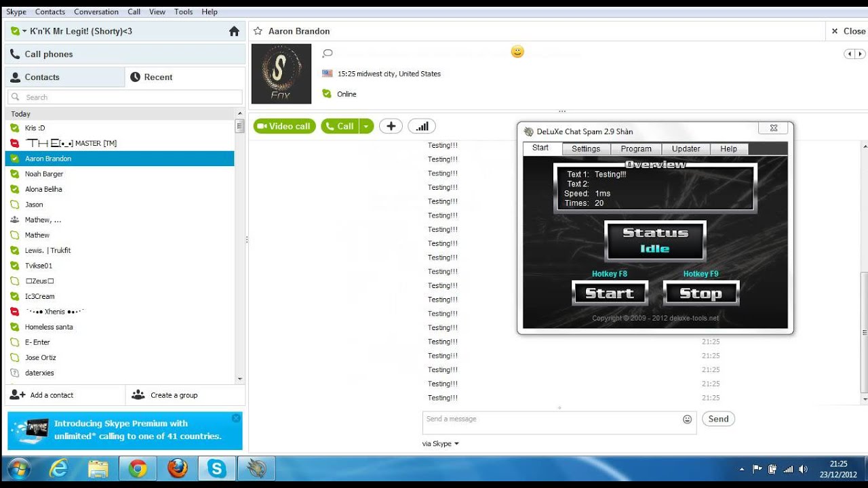
Task: Open Updater tab in DeLuXe Chat Spam
Action: (x=686, y=149)
